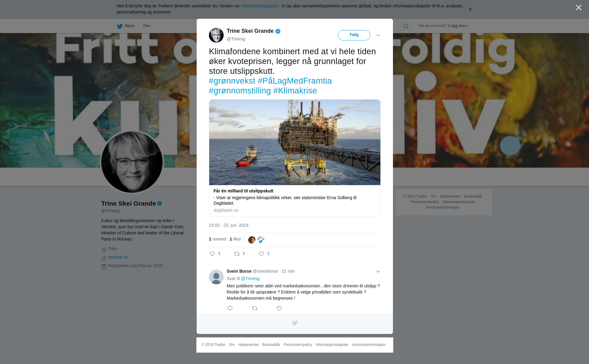The width and height of the screenshot is (589, 364).
Task: Follow Trine Skei Grande with Følg button
Action: (x=354, y=35)
